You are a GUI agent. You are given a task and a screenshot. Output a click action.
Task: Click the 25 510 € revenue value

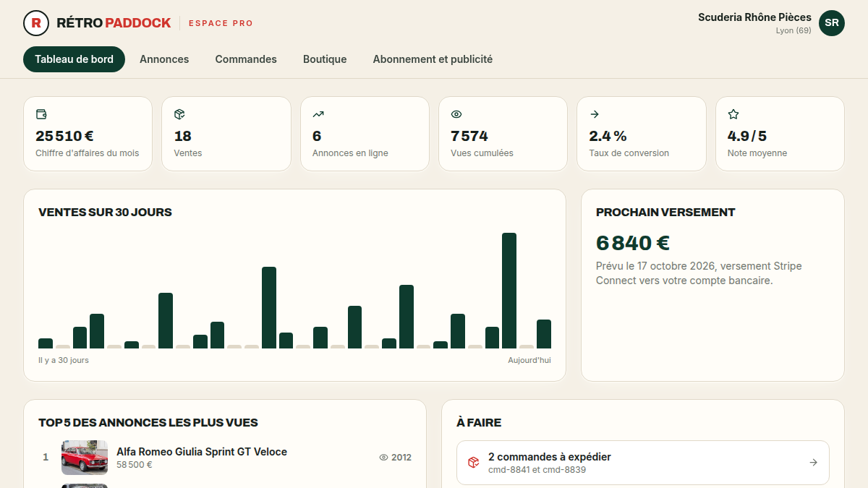pyautogui.click(x=64, y=136)
